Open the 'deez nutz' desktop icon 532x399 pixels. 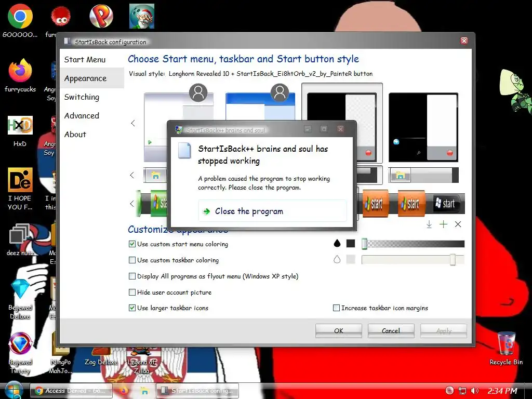pyautogui.click(x=20, y=234)
